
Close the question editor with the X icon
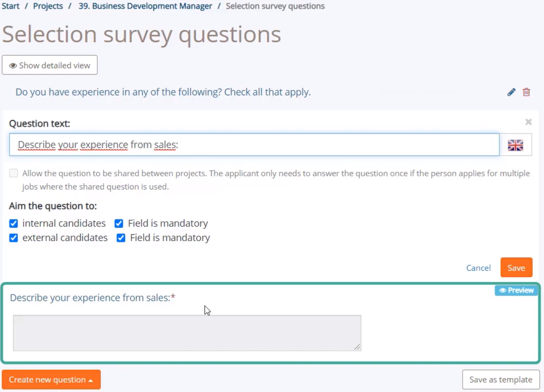click(528, 122)
